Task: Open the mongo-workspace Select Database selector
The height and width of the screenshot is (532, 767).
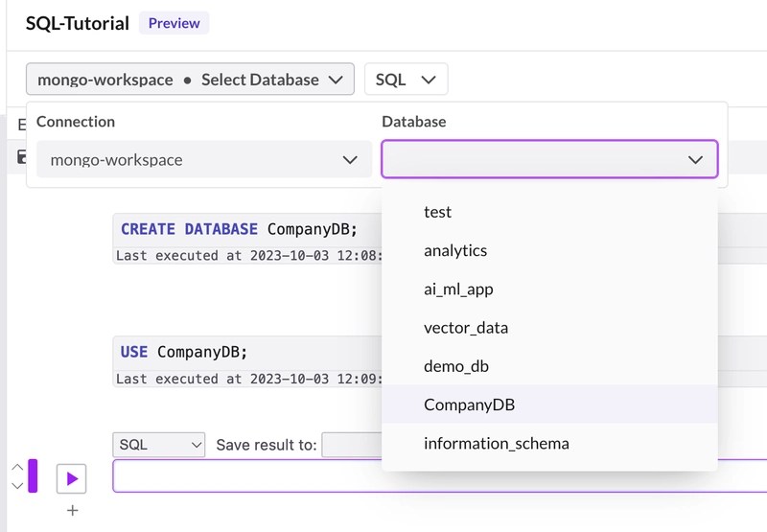Action: click(190, 80)
